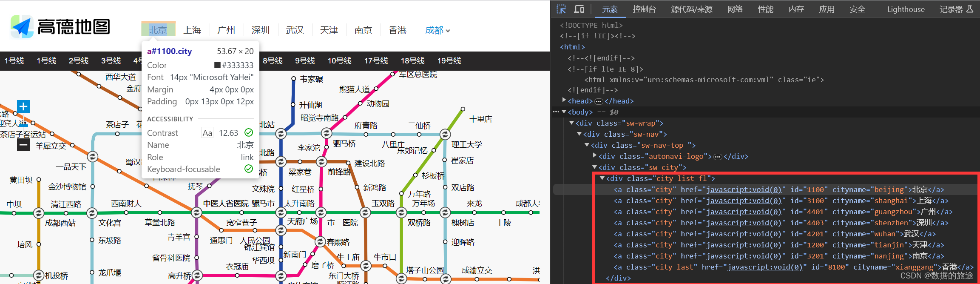Click the three-dot menu beside the body element
980x284 pixels.
pyautogui.click(x=556, y=112)
